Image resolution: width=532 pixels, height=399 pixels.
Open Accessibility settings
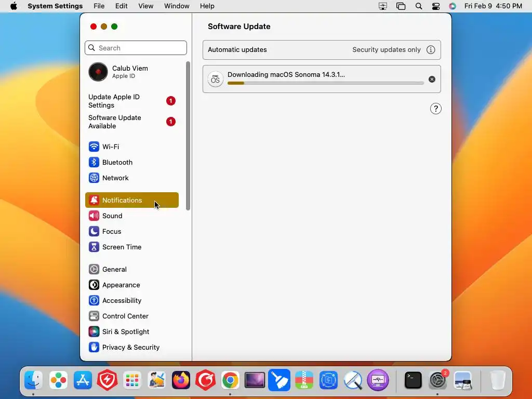[x=131, y=301]
